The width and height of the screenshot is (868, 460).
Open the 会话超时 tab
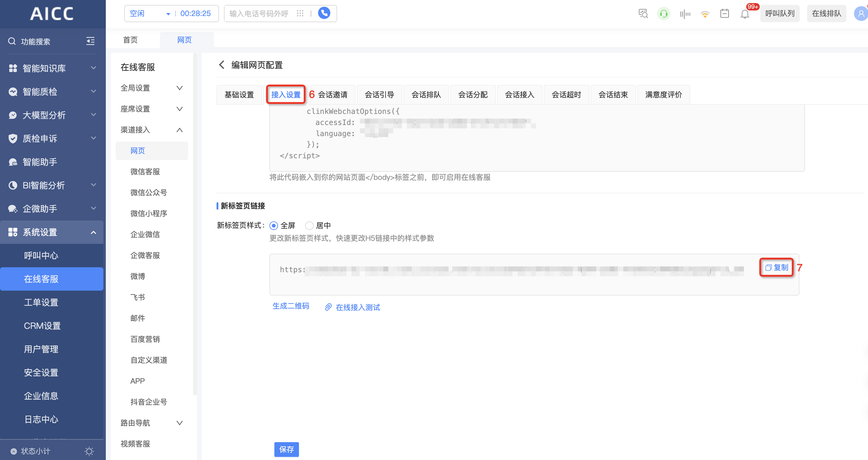coord(567,95)
